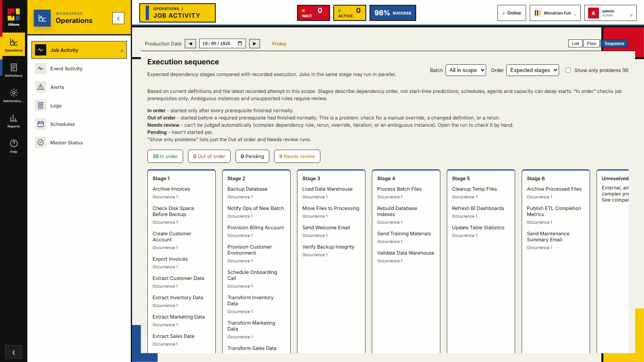Open Help in the left rail
644x362 pixels.
pos(14,146)
